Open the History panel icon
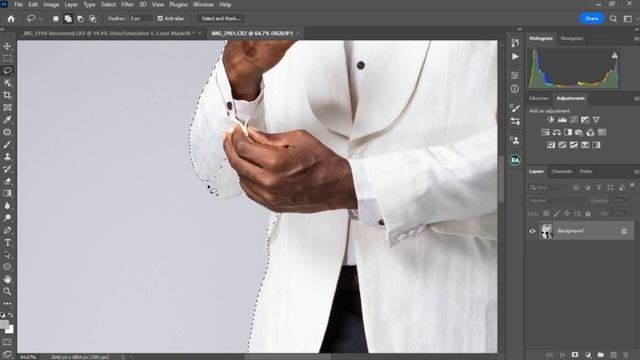This screenshot has height=360, width=640. point(515,42)
